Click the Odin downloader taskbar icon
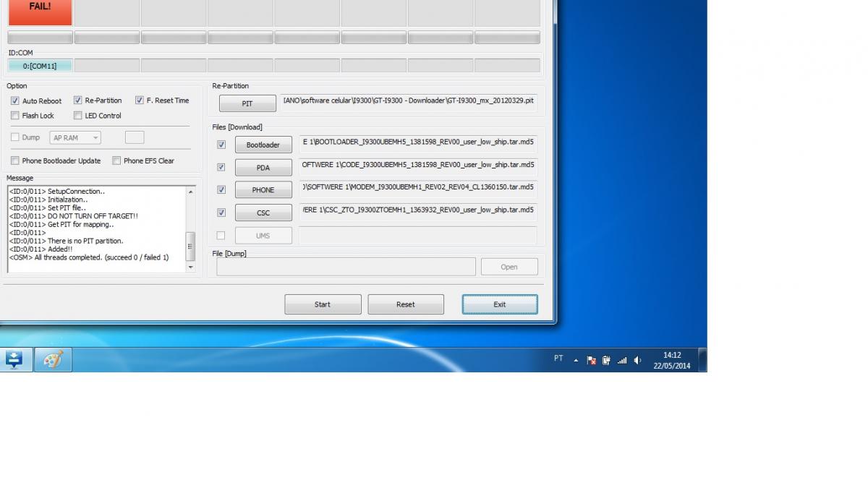The width and height of the screenshot is (868, 488). coord(15,359)
